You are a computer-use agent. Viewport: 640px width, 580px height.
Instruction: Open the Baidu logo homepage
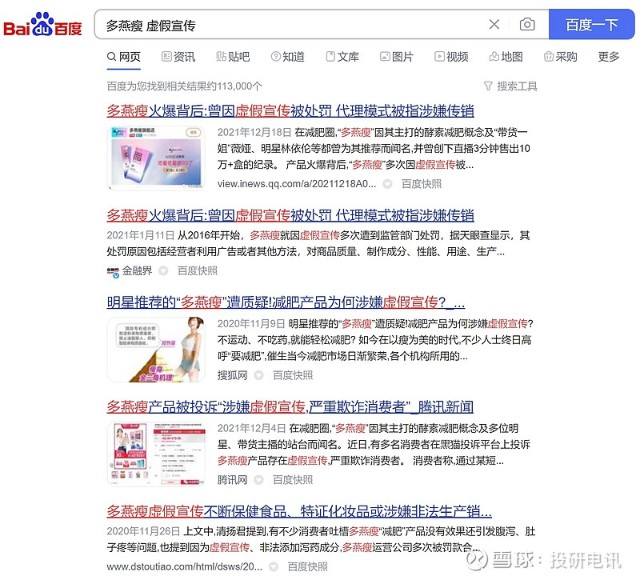pos(42,24)
